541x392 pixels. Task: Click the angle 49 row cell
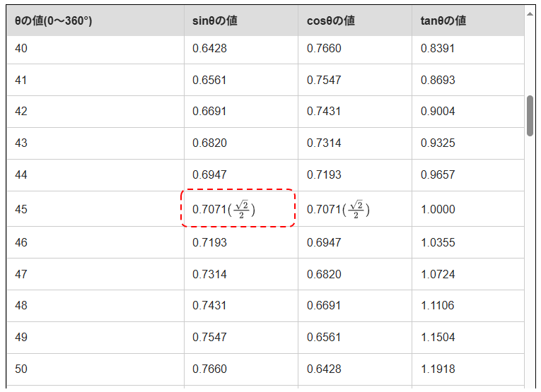(21, 337)
